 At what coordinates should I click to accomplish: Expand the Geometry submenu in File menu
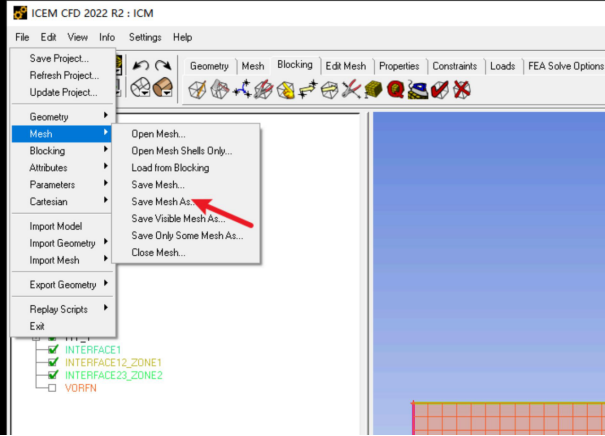tap(63, 117)
